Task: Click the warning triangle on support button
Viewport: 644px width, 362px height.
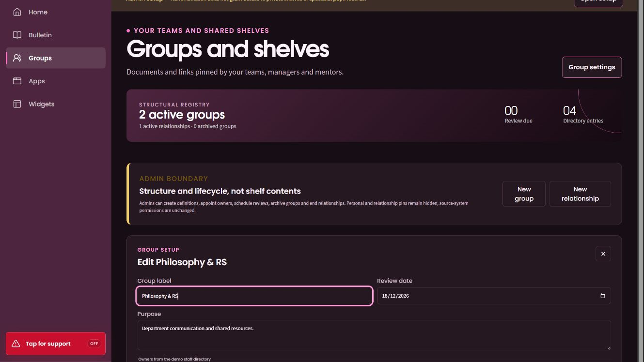Action: 16,344
